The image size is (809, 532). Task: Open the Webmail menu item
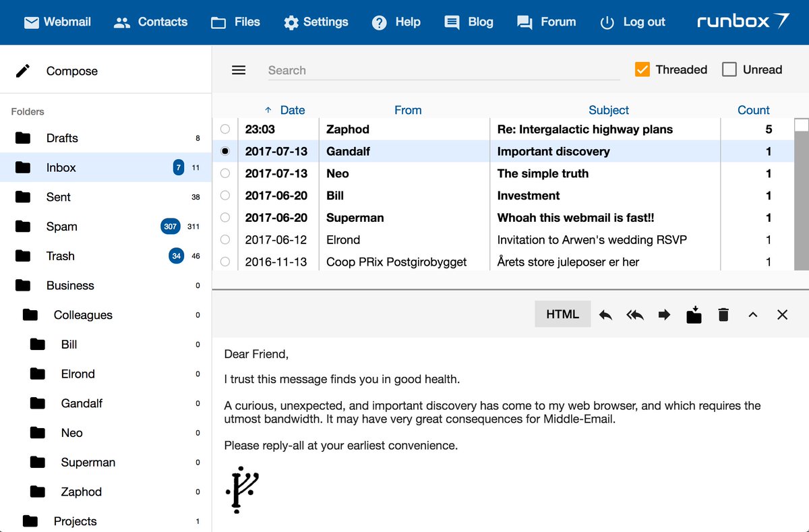click(58, 22)
